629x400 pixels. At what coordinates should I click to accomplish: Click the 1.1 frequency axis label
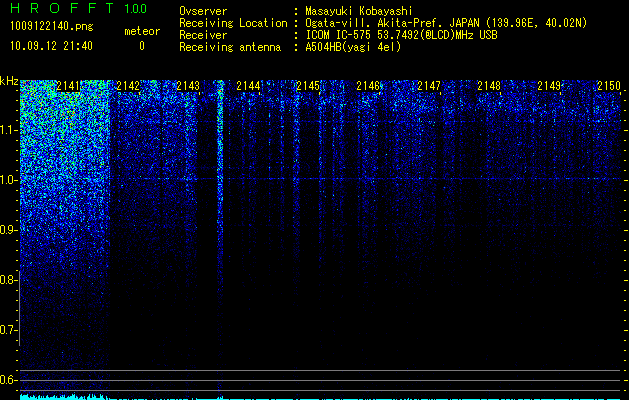[8, 130]
